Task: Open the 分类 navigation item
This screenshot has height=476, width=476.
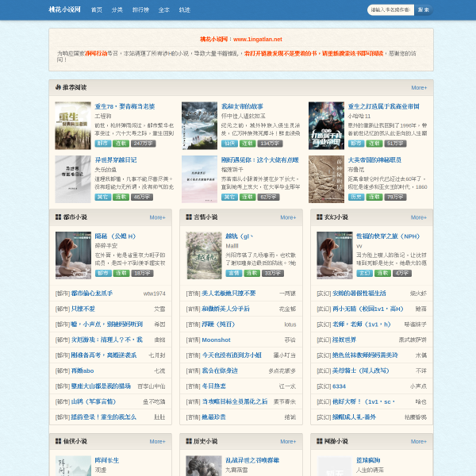Action: click(117, 10)
